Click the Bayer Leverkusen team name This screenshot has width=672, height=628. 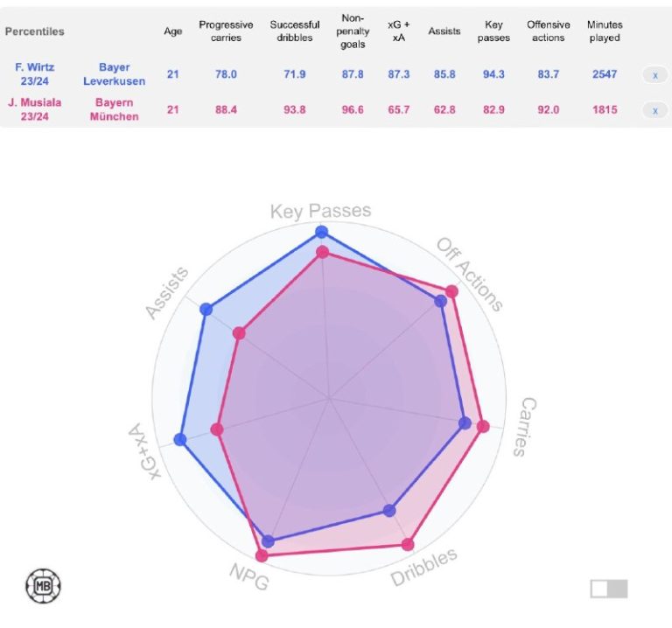tap(114, 74)
